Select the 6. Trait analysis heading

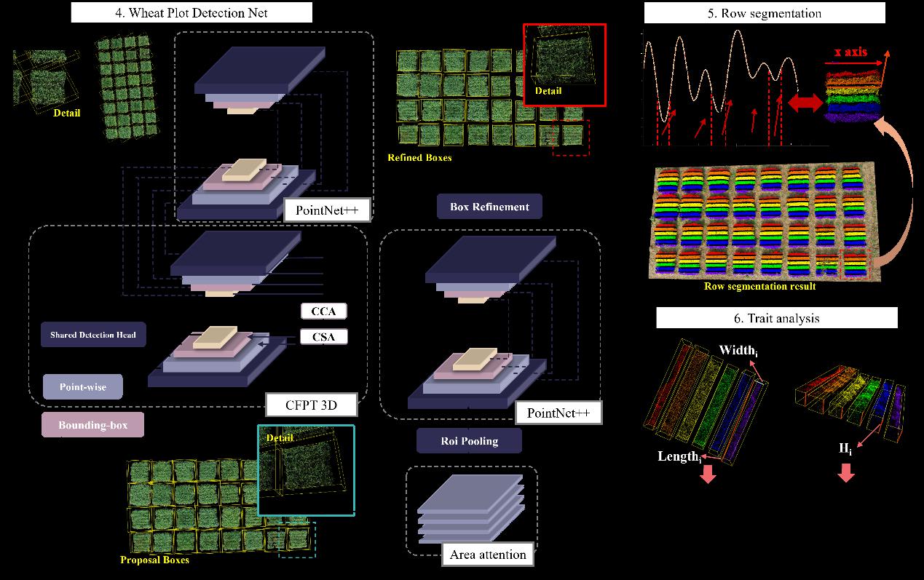[776, 318]
